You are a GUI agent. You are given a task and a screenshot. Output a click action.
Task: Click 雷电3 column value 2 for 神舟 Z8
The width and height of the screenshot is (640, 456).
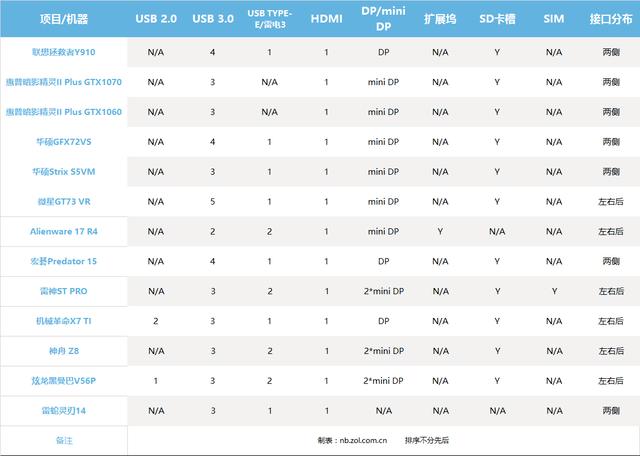269,351
